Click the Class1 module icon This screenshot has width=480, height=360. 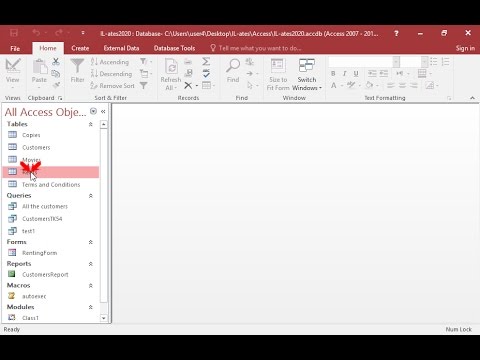click(12, 317)
